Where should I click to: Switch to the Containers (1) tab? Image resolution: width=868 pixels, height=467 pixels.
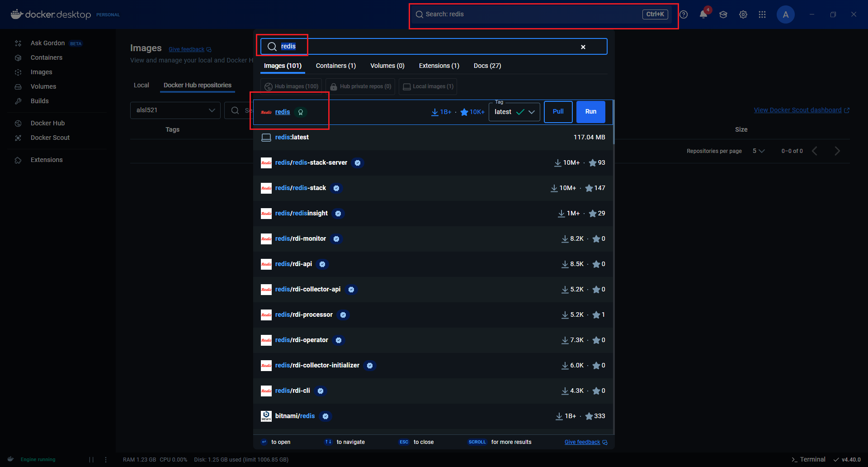(335, 66)
